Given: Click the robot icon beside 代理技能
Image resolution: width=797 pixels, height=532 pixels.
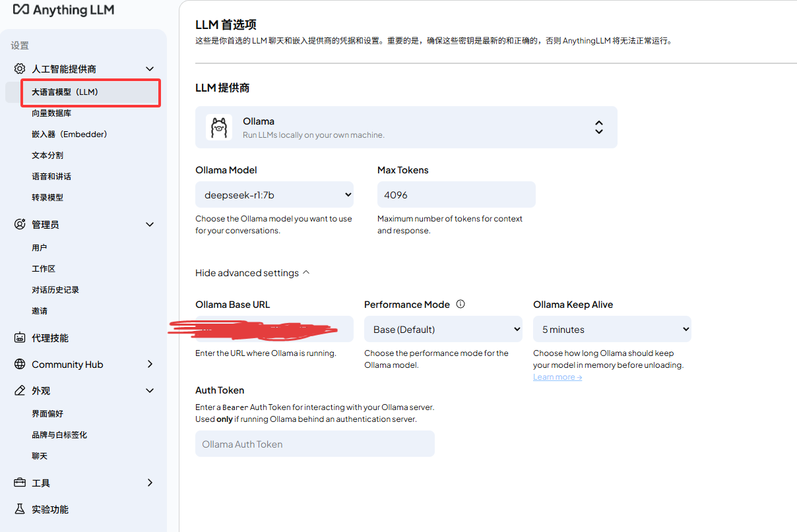Looking at the screenshot, I should click(x=20, y=338).
